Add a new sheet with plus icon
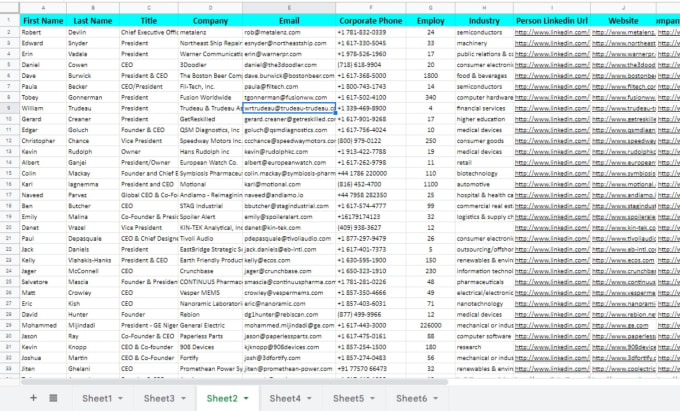 (33, 398)
